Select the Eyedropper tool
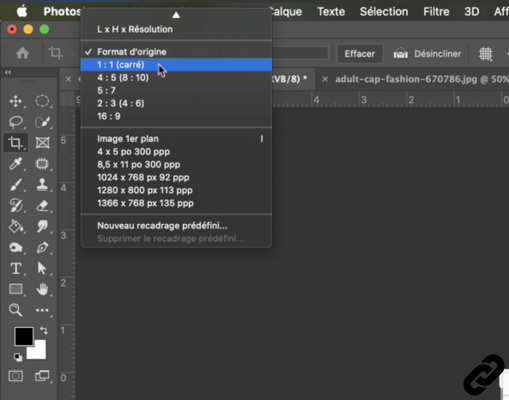The height and width of the screenshot is (400, 509). 16,164
